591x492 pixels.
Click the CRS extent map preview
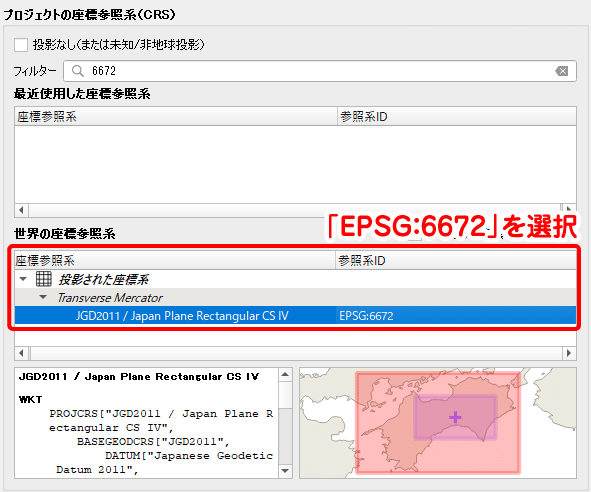438,423
